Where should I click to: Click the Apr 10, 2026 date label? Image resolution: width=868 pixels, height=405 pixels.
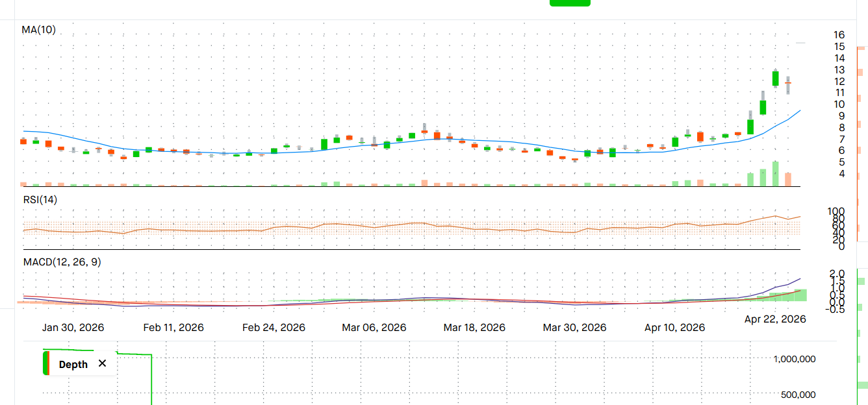674,328
